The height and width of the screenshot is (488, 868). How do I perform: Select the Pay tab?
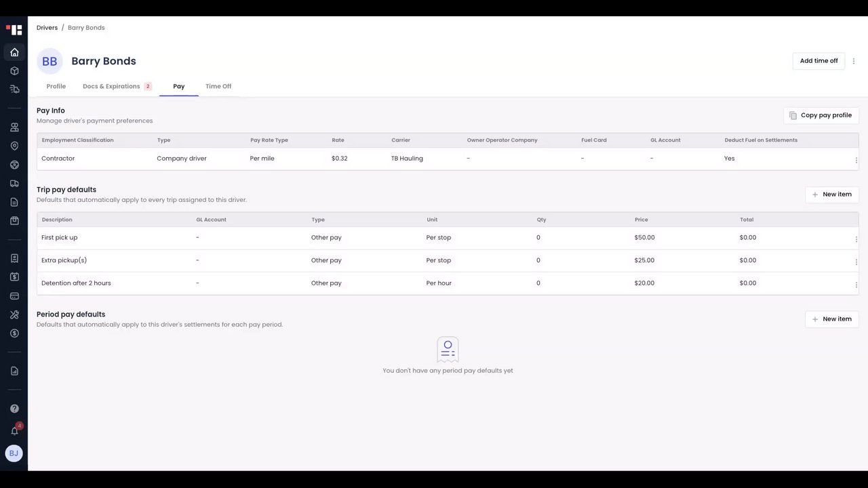(179, 86)
